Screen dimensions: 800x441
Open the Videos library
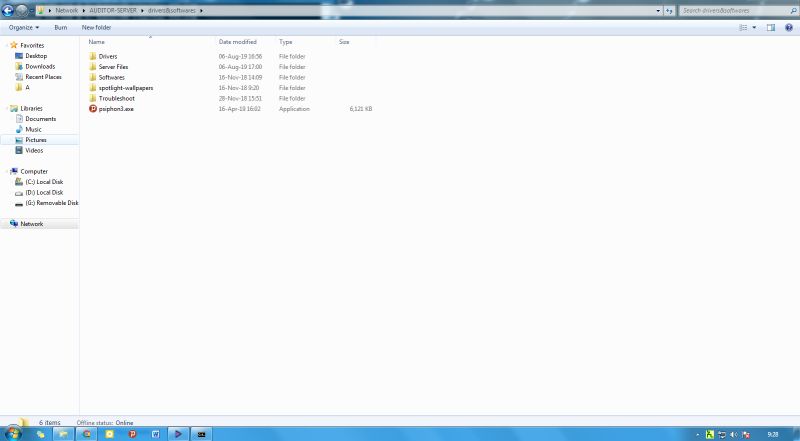tap(34, 150)
